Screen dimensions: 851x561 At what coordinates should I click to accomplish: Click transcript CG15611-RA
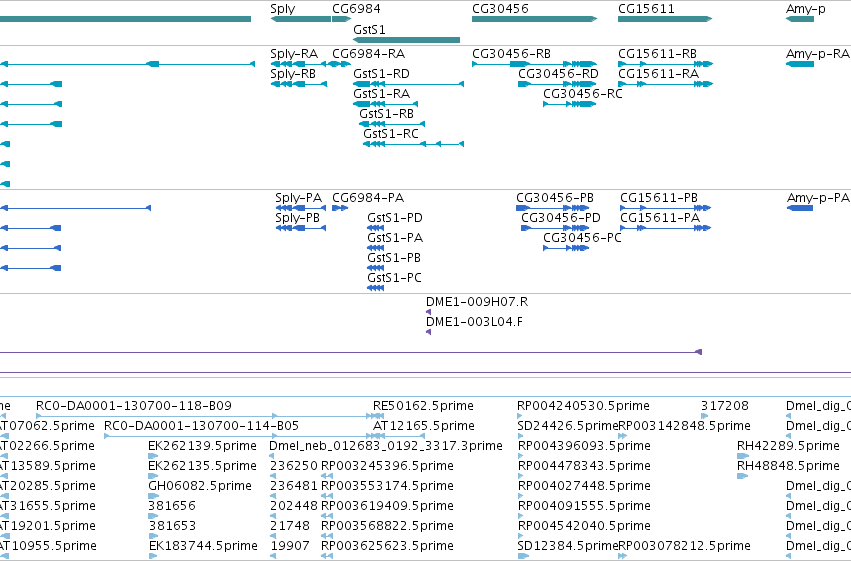(658, 74)
